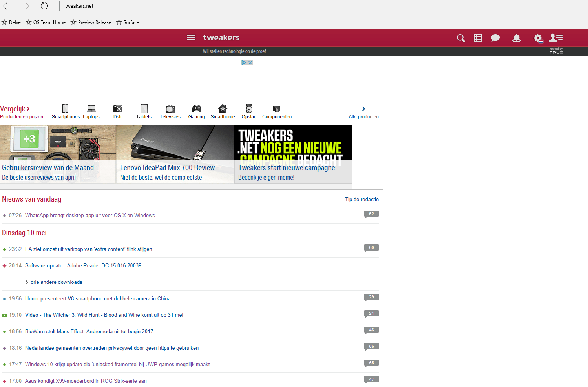Open the list view icon in header

click(478, 38)
